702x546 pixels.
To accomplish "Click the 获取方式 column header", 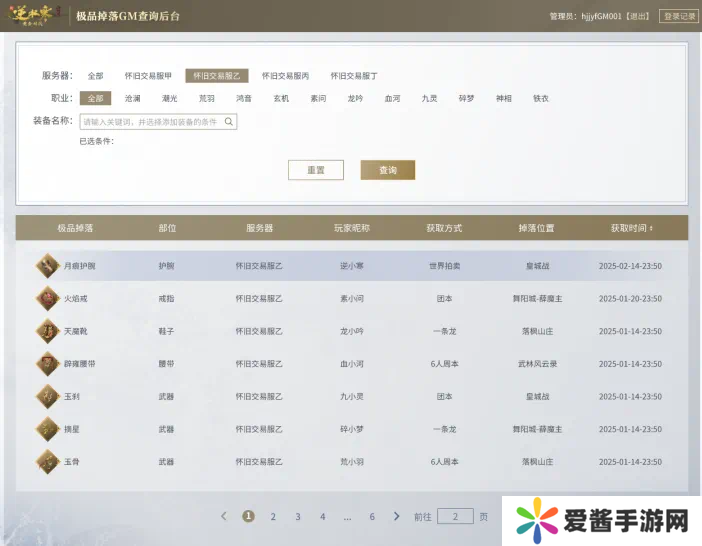I will click(x=444, y=228).
